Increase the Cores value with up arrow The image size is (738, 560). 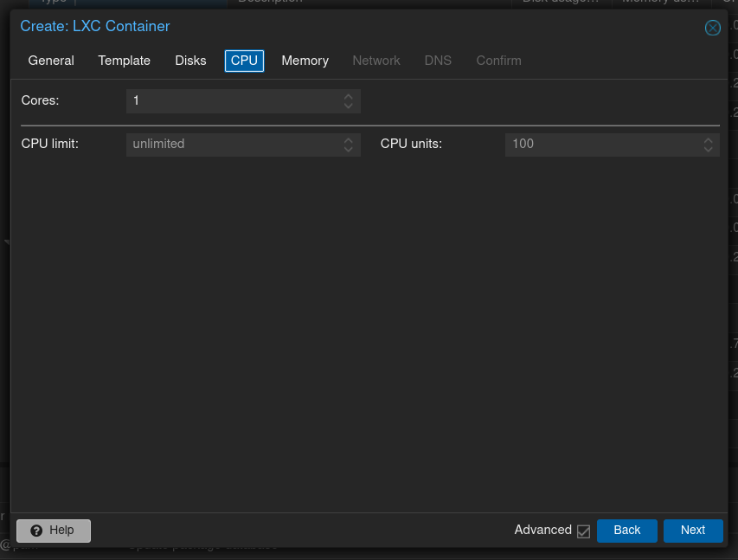click(x=348, y=97)
